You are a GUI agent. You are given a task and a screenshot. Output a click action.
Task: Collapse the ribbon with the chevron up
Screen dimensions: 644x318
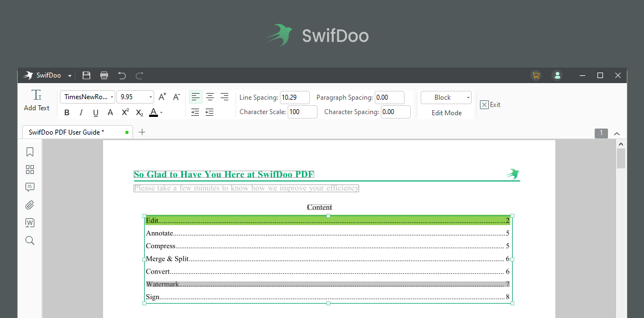617,134
